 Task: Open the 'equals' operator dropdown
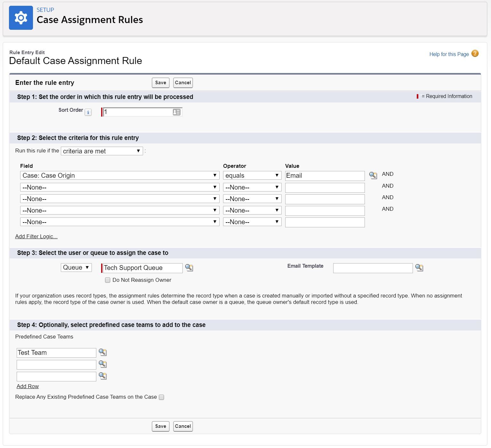(252, 175)
